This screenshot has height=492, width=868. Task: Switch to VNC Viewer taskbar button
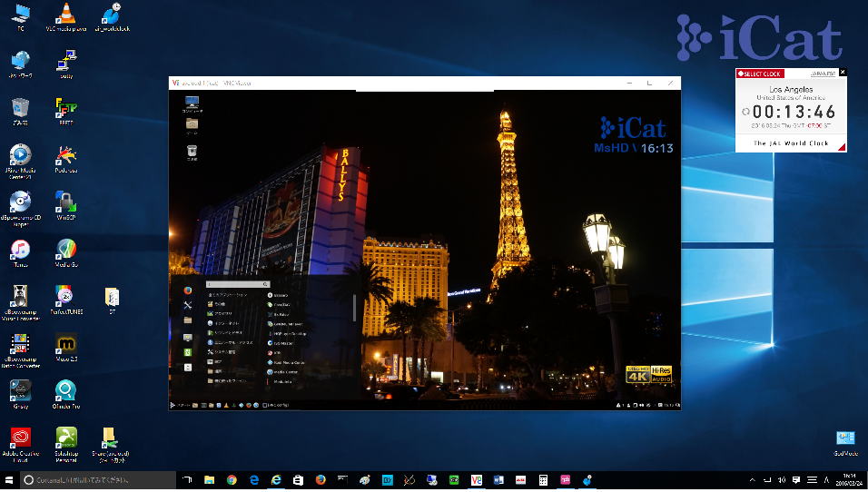476,480
